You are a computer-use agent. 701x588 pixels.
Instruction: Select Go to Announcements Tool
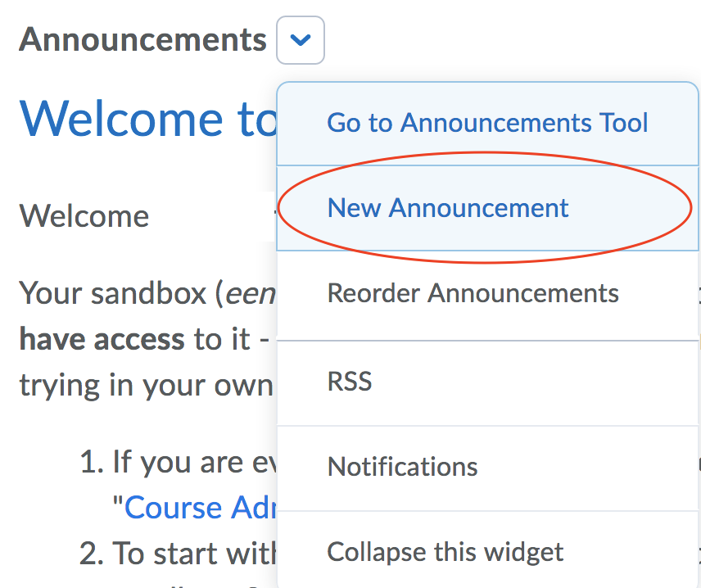pos(487,123)
